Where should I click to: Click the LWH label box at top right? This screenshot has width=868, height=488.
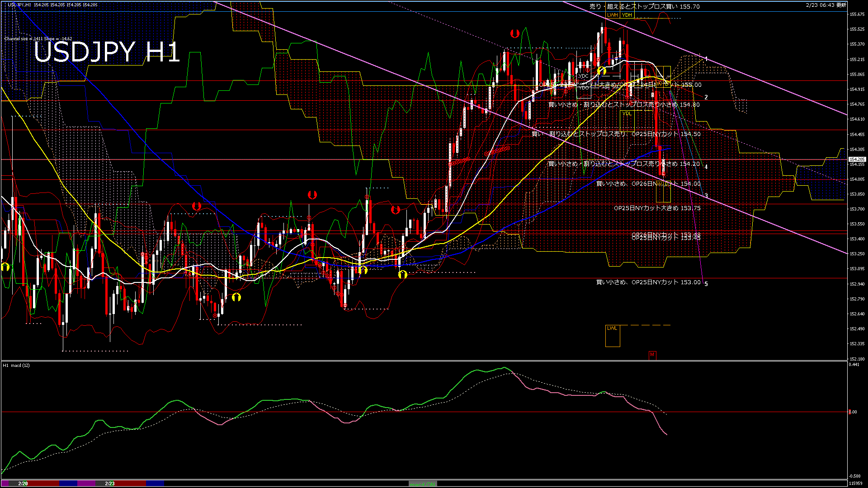613,15
